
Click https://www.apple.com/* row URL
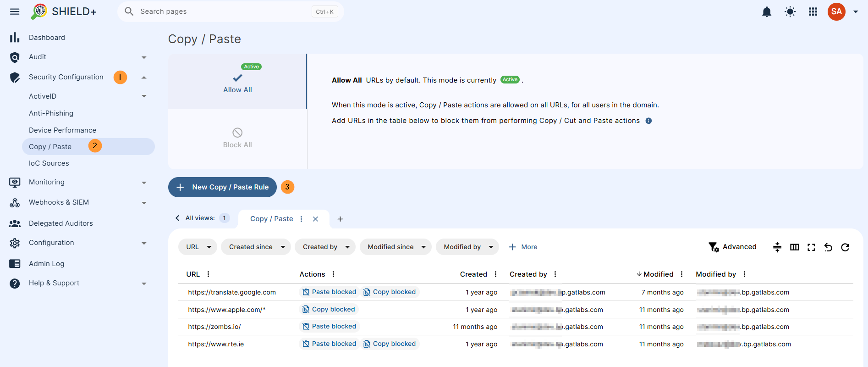click(x=227, y=310)
